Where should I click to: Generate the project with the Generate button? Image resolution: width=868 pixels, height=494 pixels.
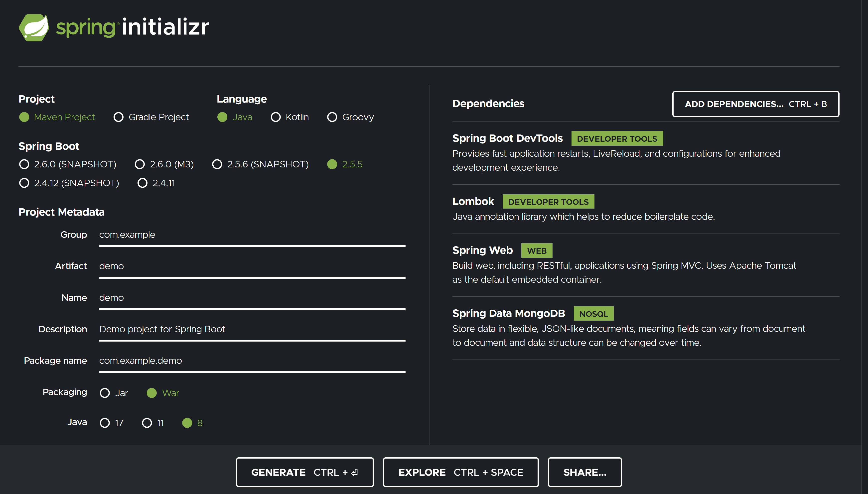[x=305, y=472]
